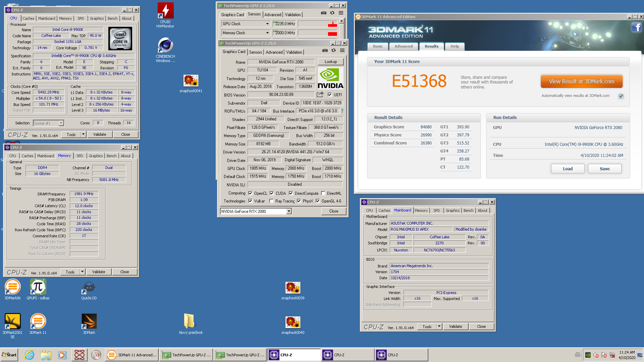The image size is (644, 362).
Task: Click Bus Interface question mark help icon
Action: point(342,111)
